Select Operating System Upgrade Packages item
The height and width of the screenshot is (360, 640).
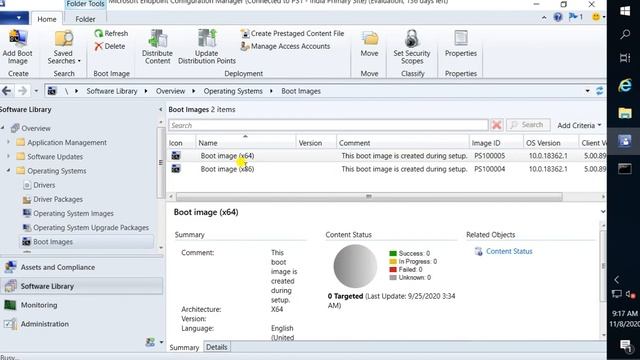click(x=91, y=228)
